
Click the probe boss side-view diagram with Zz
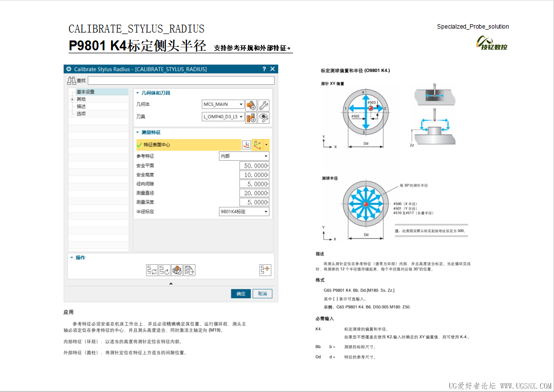coord(434,127)
